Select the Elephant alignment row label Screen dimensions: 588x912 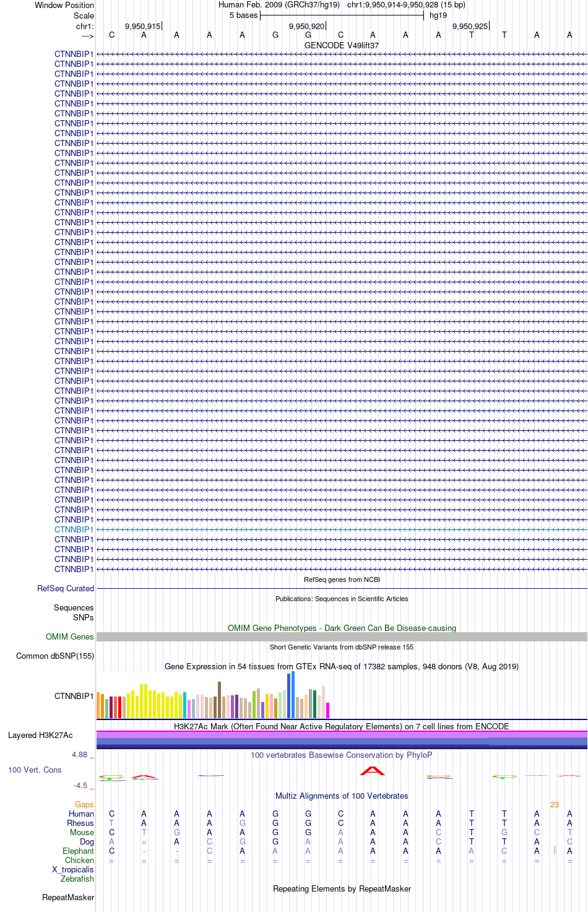point(79,851)
